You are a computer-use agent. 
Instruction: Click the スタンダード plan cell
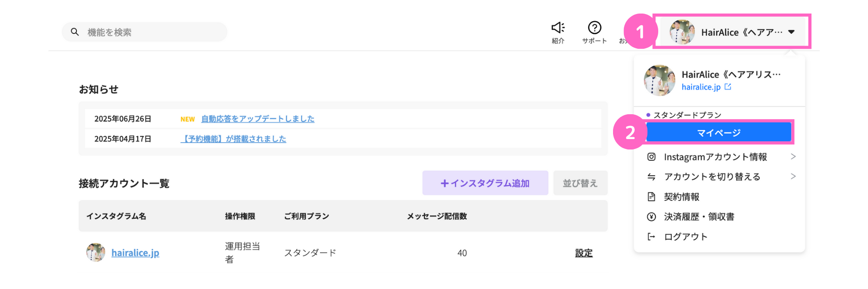(310, 253)
